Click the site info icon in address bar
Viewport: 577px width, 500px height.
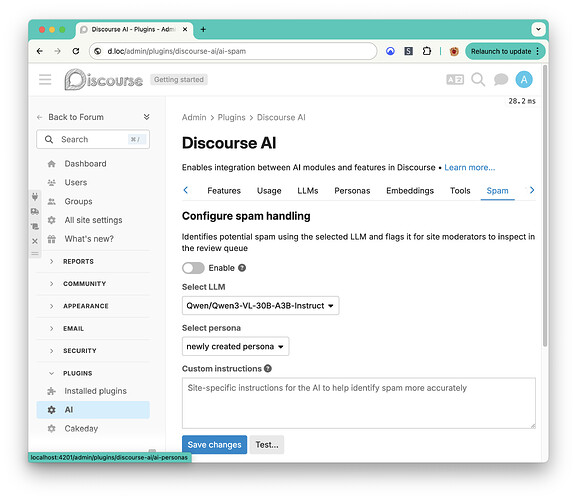tap(98, 51)
